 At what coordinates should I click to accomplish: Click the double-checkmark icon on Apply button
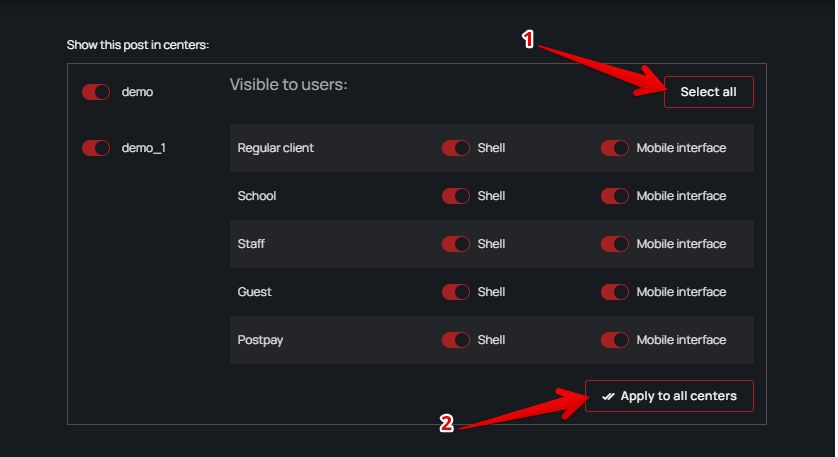coord(608,396)
